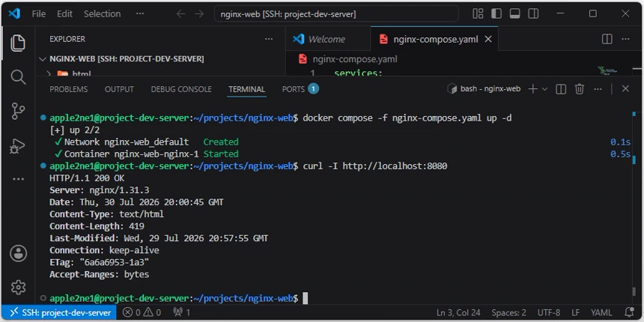Split the editor to the right
644x322 pixels.
click(607, 39)
